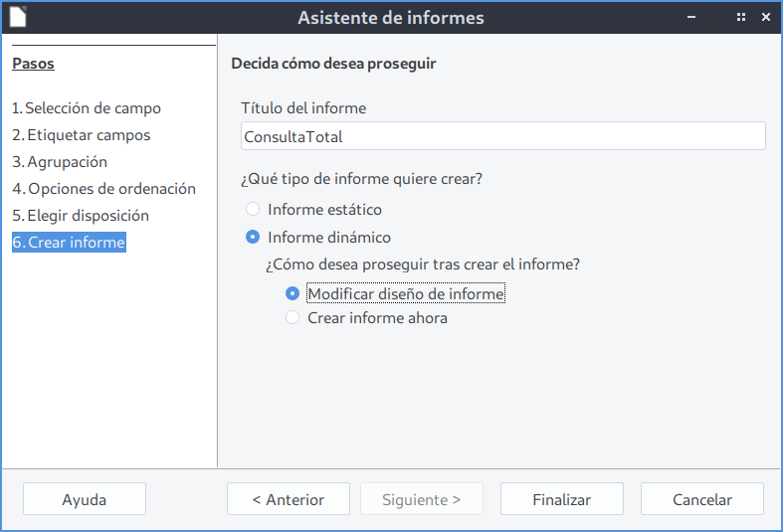Viewport: 783px width, 532px height.
Task: Jump to step 2 Etiquetar campos
Action: click(x=82, y=135)
